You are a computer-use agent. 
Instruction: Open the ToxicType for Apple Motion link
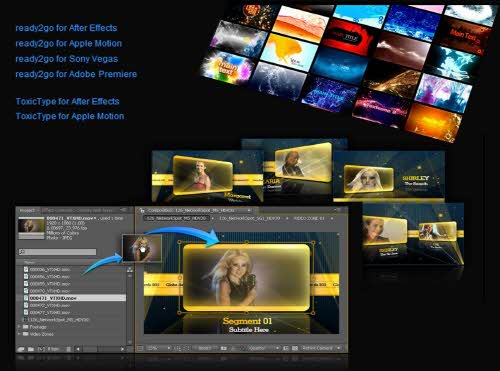pyautogui.click(x=70, y=116)
